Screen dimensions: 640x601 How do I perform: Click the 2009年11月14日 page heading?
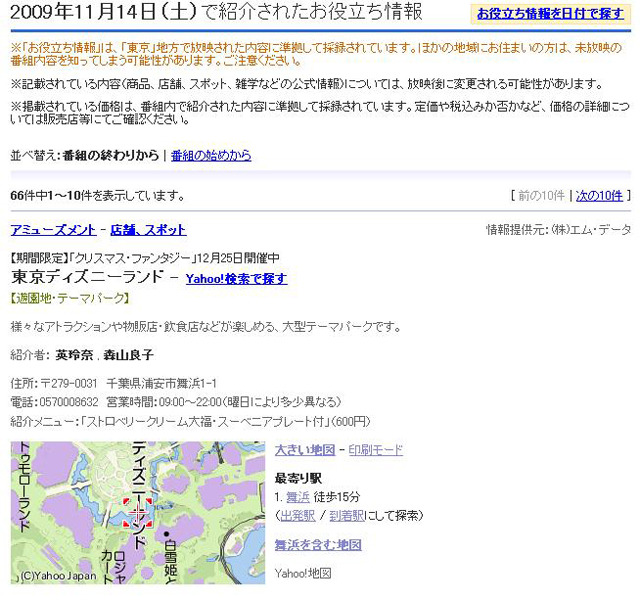point(216,12)
